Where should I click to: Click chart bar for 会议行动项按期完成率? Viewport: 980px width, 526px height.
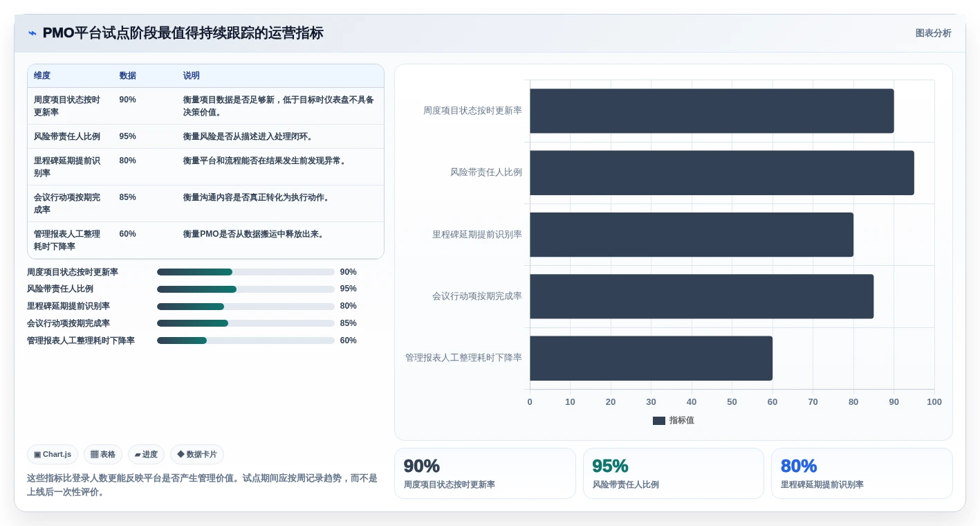(x=701, y=296)
